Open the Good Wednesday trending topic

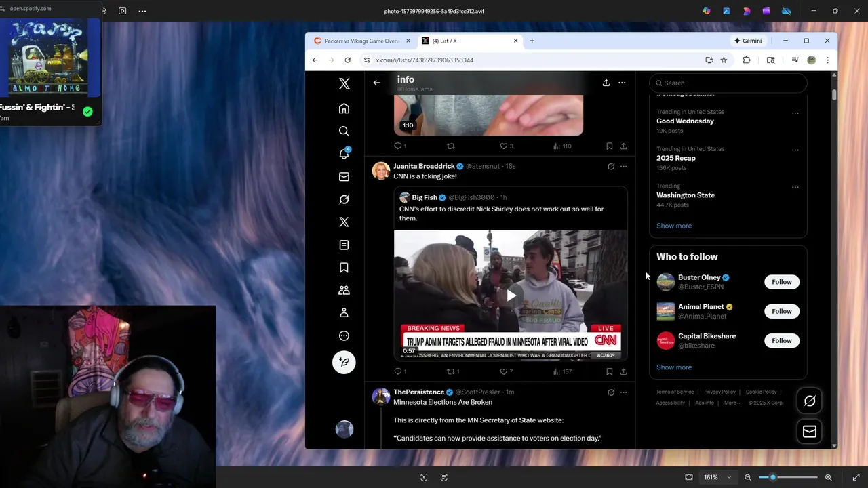pyautogui.click(x=685, y=121)
